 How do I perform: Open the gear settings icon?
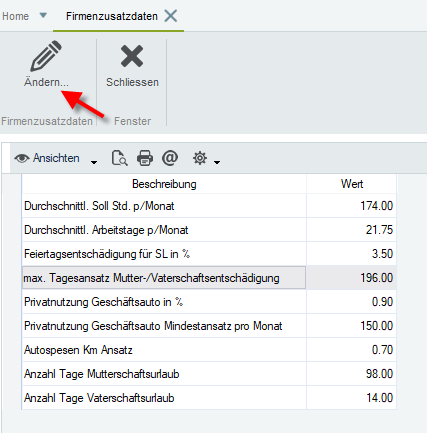(200, 158)
